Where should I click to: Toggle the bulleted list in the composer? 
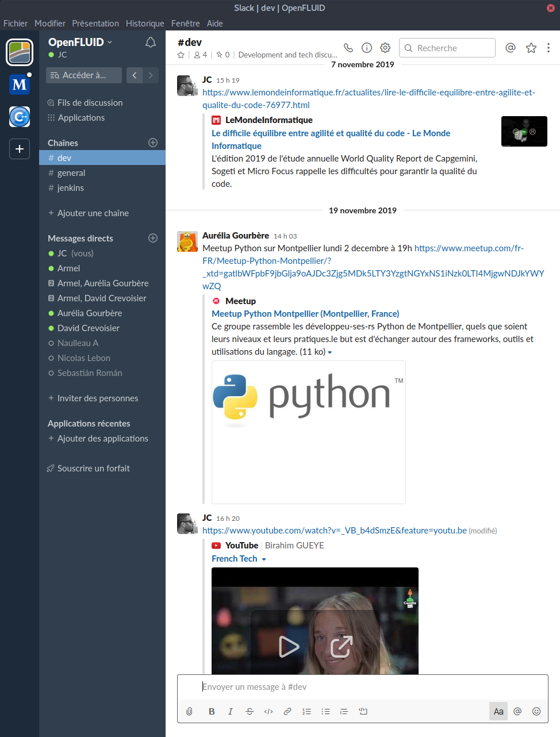tap(325, 711)
